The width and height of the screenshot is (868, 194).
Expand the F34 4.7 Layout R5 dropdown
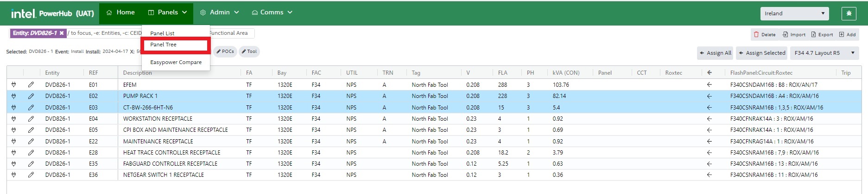tap(824, 53)
